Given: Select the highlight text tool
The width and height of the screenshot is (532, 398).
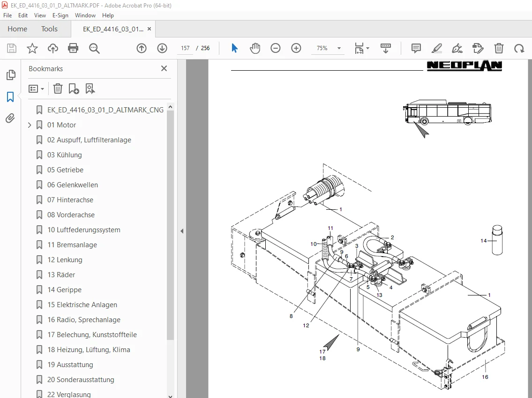Looking at the screenshot, I should [437, 48].
